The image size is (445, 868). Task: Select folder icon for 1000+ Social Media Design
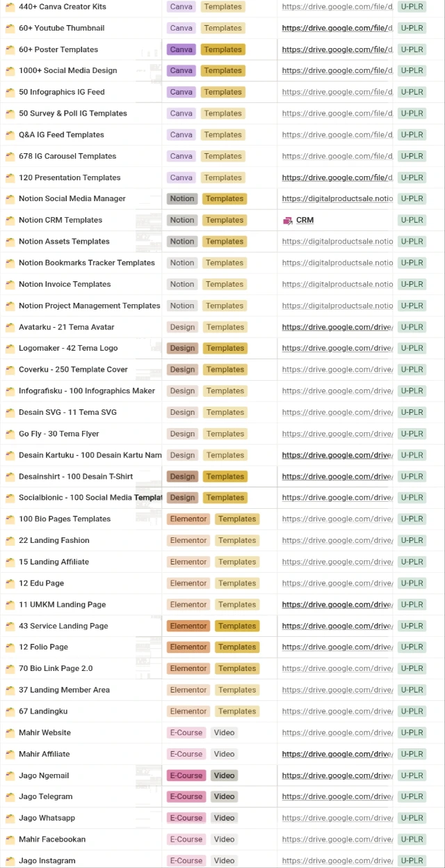[10, 71]
